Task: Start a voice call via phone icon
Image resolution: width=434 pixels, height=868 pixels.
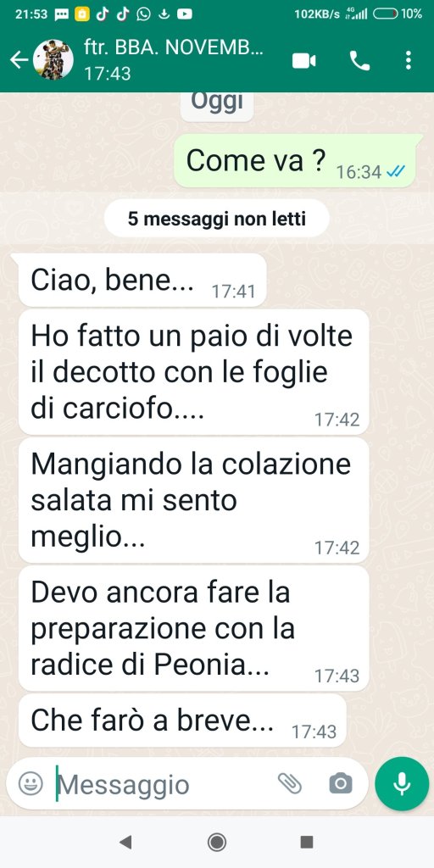Action: click(359, 60)
